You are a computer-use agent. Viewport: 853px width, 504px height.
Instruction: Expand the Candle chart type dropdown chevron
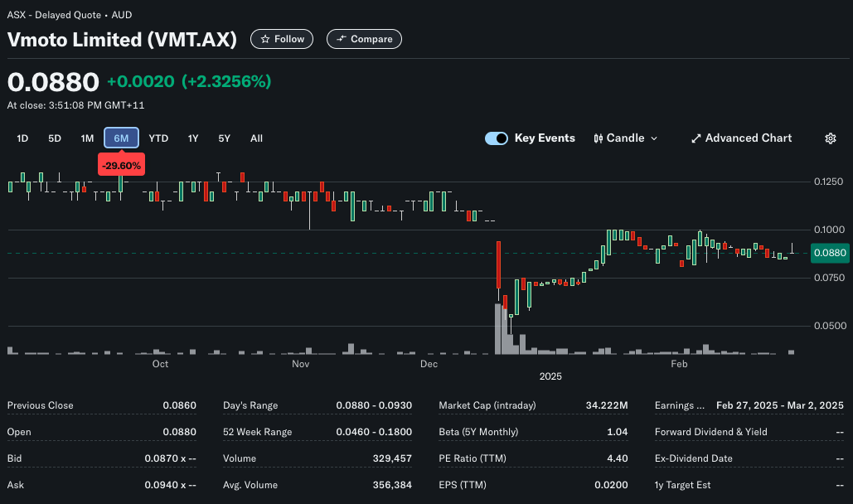[654, 138]
